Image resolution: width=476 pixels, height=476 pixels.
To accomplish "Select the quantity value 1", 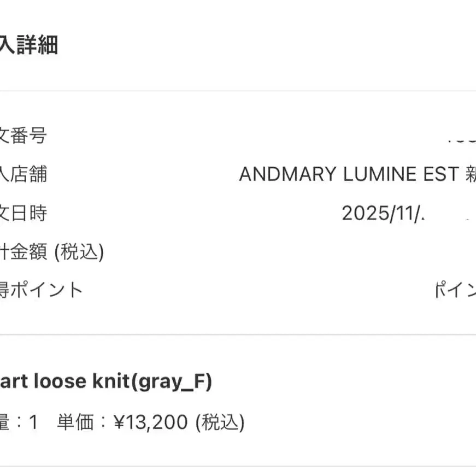I will 33,422.
